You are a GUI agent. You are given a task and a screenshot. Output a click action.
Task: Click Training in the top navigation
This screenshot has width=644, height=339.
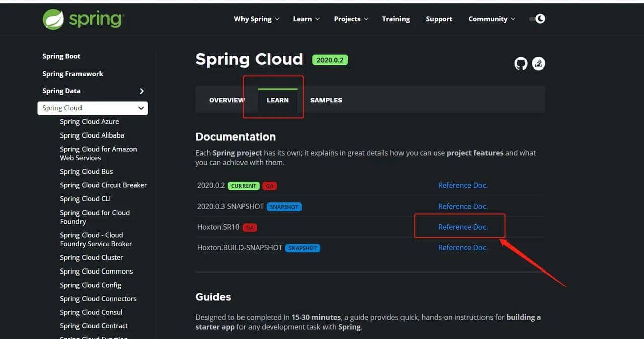395,19
